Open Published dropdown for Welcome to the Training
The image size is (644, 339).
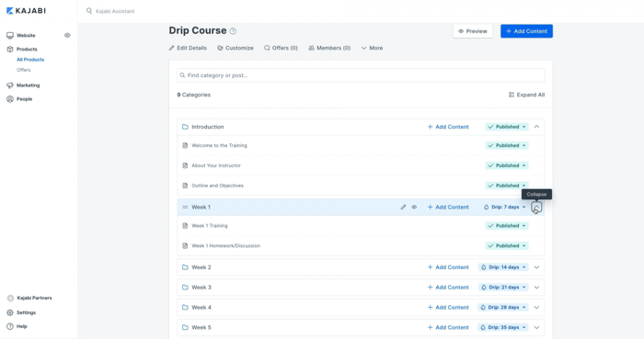(507, 145)
